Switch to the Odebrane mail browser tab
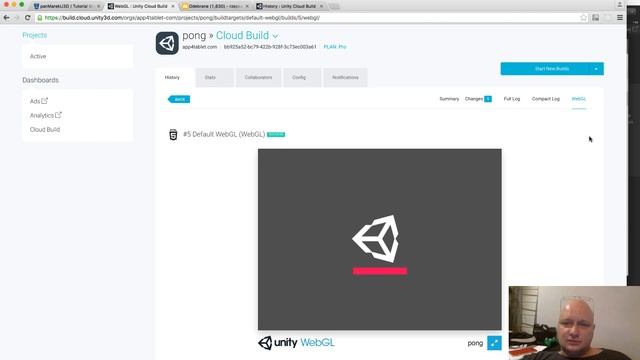The height and width of the screenshot is (360, 640). pyautogui.click(x=216, y=6)
